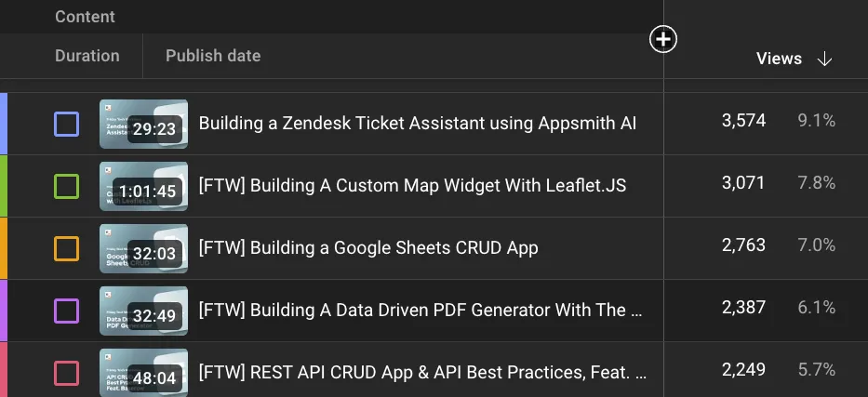868x397 pixels.
Task: Click the Google Sheets CRUD video thumbnail
Action: [x=143, y=248]
